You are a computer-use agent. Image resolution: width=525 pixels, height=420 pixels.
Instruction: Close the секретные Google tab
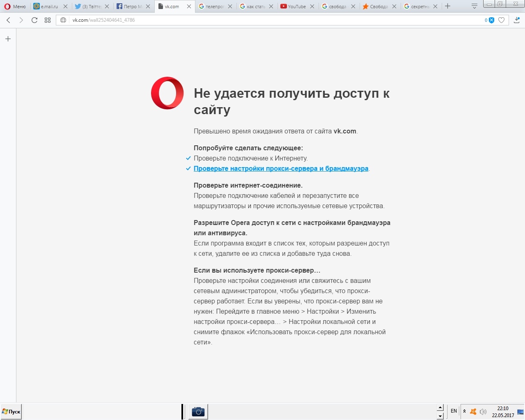point(435,7)
